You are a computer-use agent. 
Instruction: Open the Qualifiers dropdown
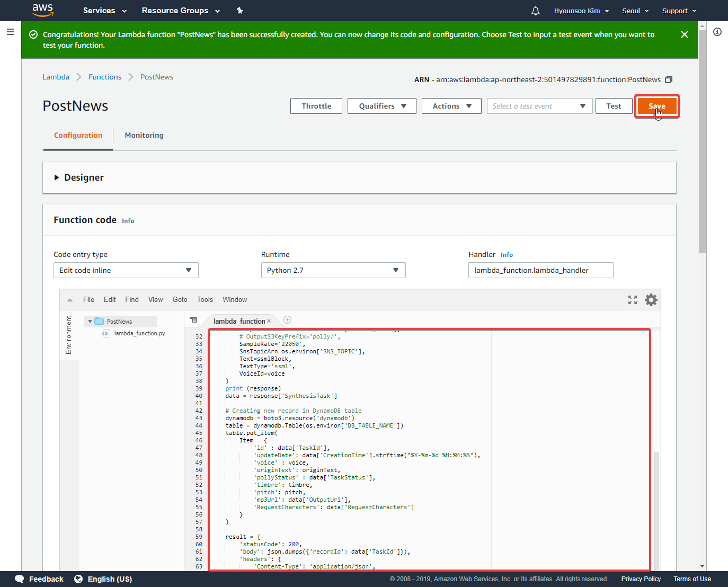382,106
